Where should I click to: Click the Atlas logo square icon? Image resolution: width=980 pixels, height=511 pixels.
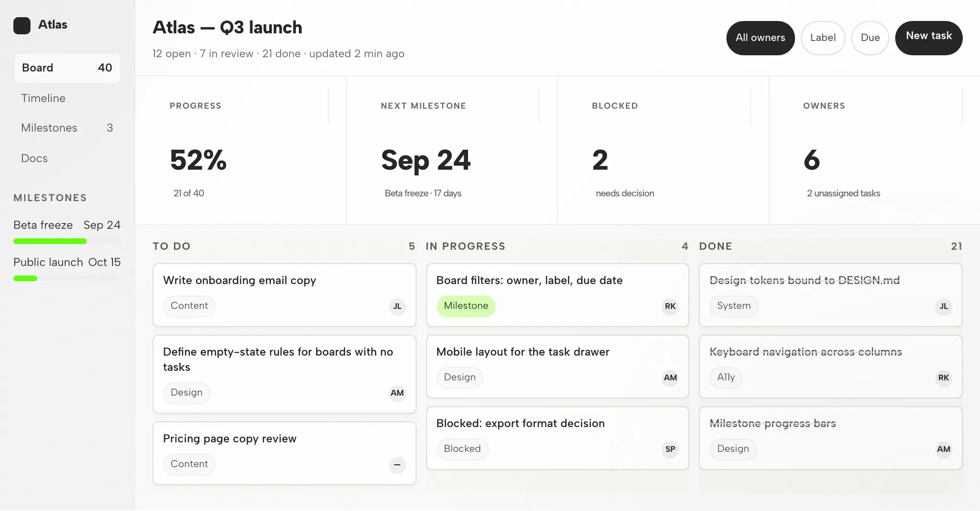[22, 25]
